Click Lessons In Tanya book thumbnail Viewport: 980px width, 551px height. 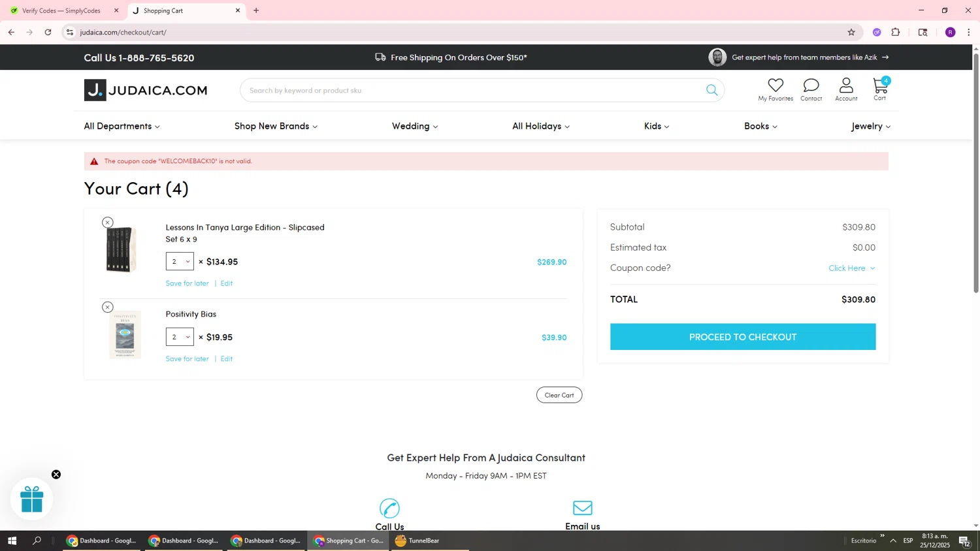(121, 249)
